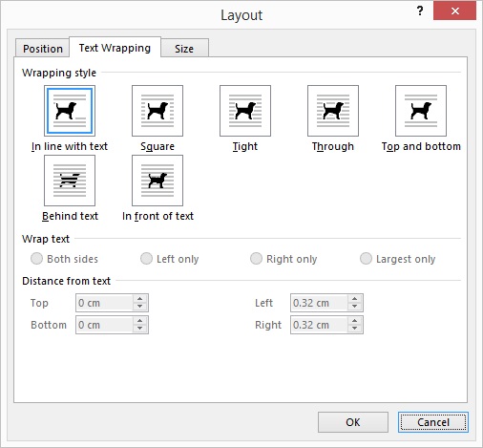
Task: Decrease Bottom distance with down arrow
Action: pyautogui.click(x=139, y=329)
